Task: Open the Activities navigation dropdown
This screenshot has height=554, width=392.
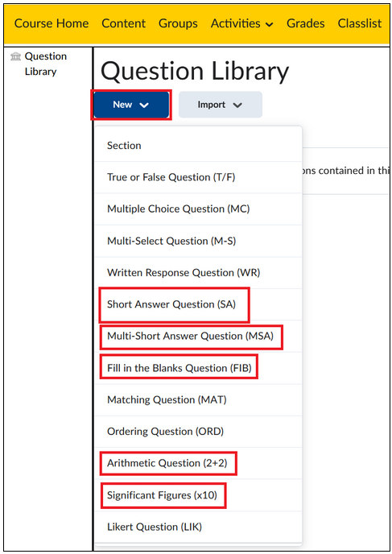Action: (242, 23)
